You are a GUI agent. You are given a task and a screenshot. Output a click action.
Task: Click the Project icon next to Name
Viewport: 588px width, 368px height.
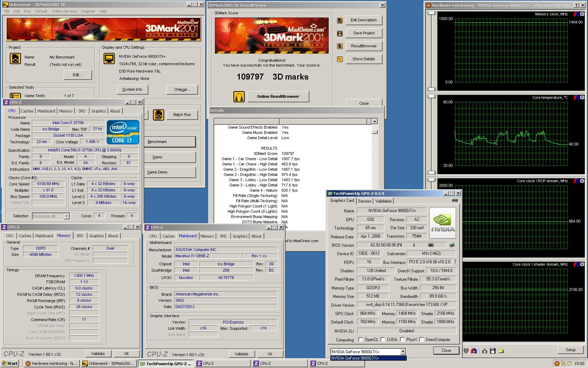click(15, 59)
